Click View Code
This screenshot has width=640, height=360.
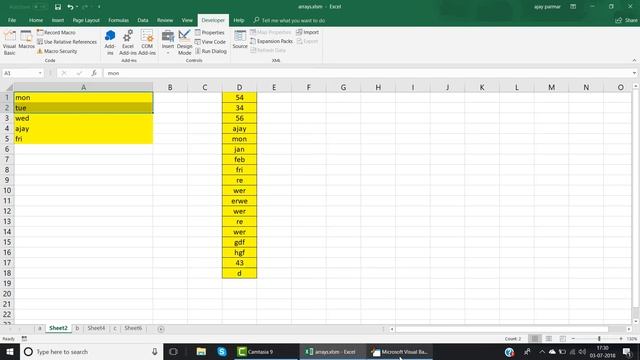210,42
